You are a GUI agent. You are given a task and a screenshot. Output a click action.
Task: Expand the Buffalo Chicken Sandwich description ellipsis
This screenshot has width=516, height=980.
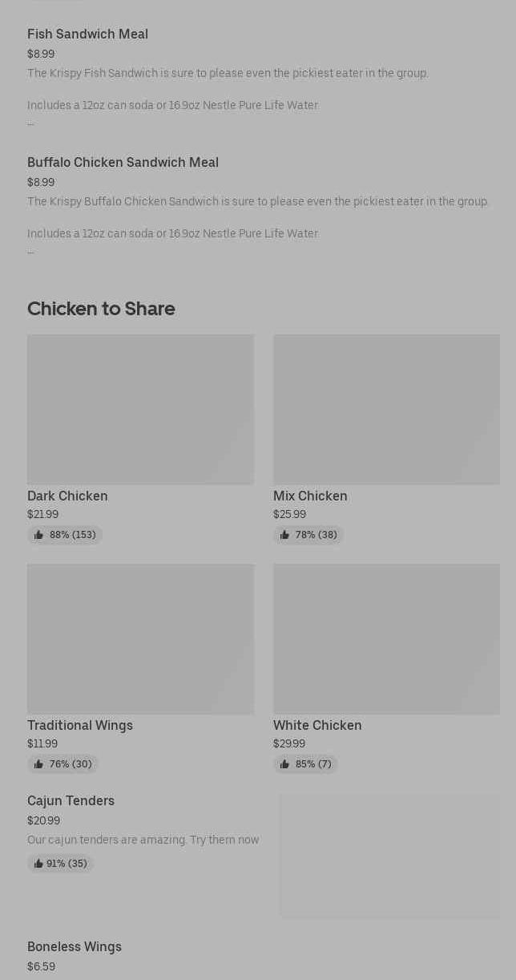(30, 251)
